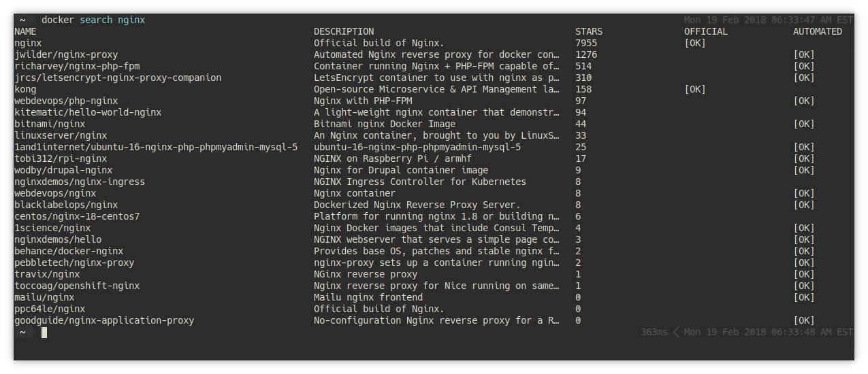Click the OFFICIAL column header

706,31
